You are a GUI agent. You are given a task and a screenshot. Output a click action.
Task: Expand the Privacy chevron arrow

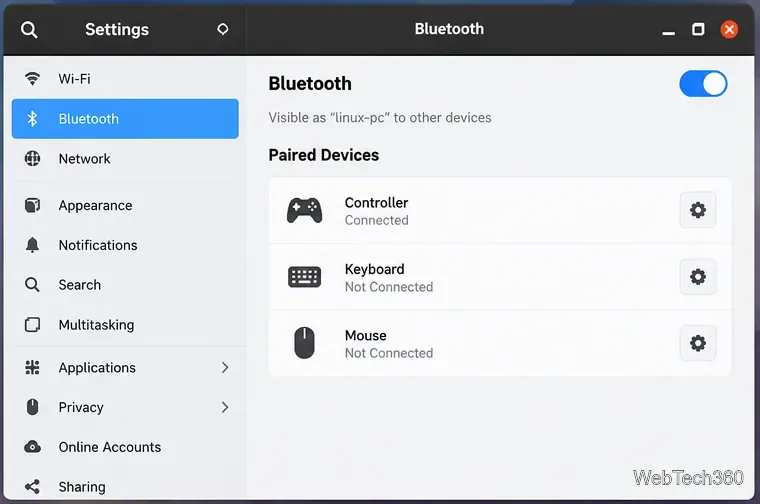225,407
